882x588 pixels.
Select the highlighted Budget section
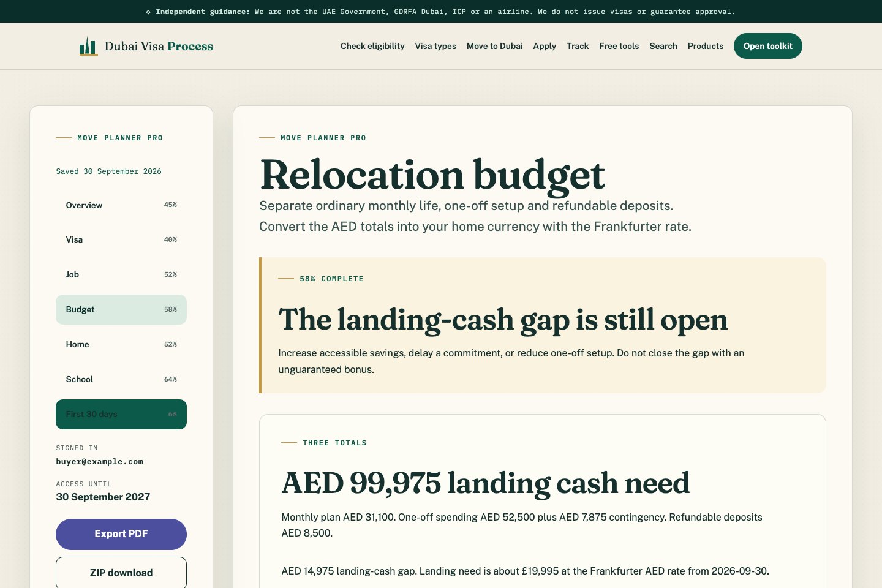point(121,309)
